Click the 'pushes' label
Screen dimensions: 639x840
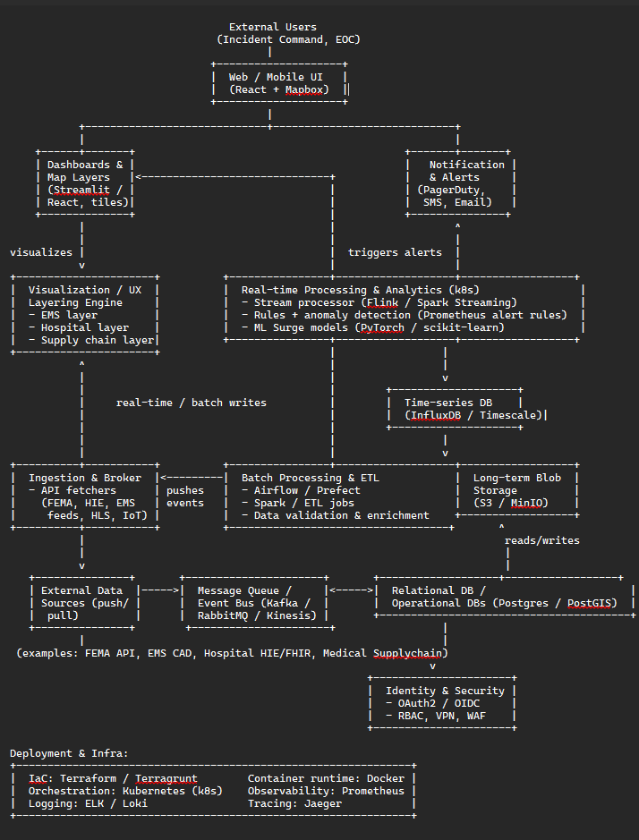[185, 490]
